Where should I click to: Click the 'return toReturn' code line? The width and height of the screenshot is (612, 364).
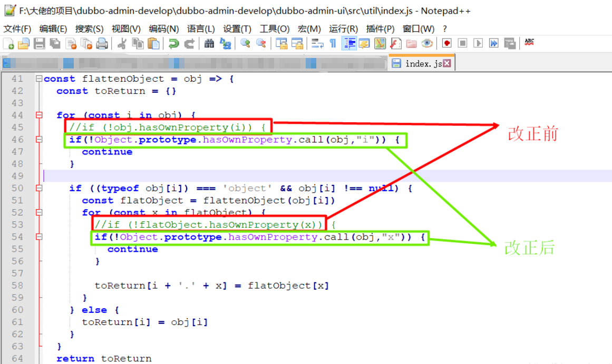tap(104, 359)
